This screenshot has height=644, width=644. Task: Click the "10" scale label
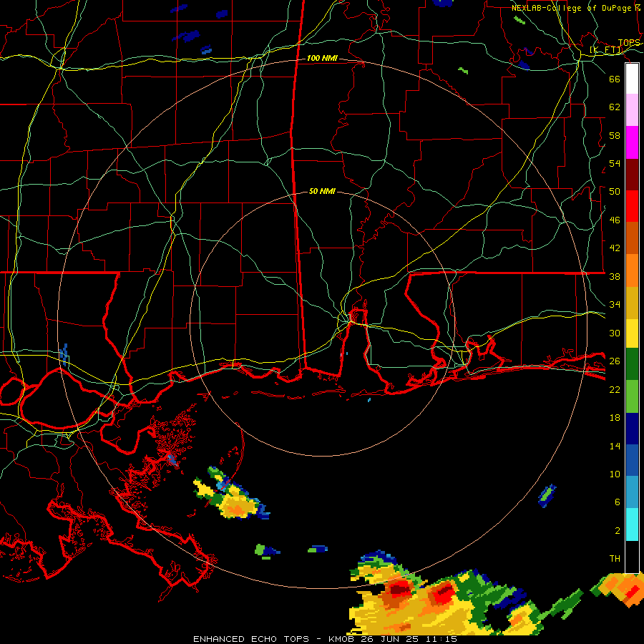(615, 474)
